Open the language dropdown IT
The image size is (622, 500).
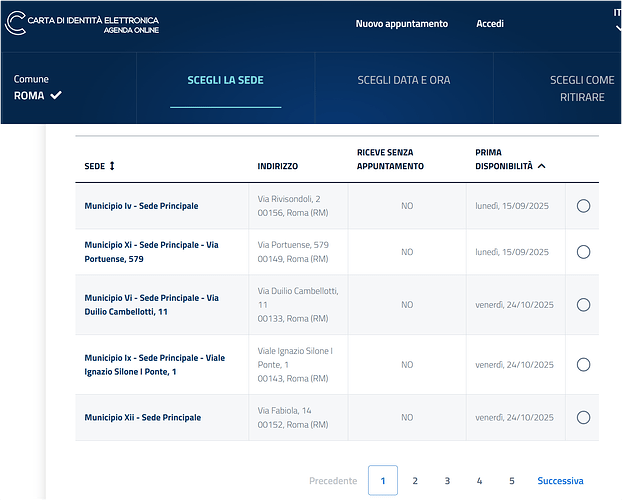[x=616, y=22]
